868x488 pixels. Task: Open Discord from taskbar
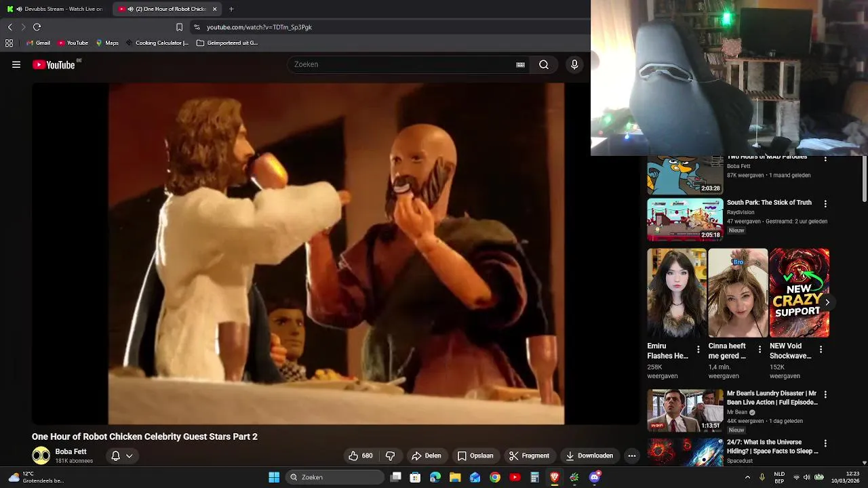click(595, 477)
